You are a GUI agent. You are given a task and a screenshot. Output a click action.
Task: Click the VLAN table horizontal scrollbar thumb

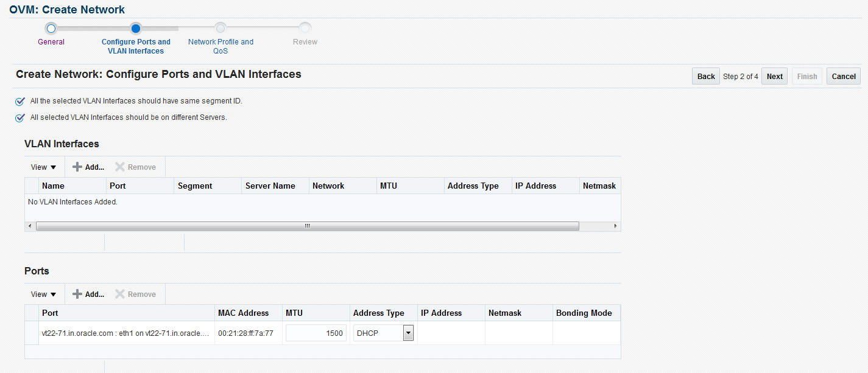[x=308, y=226]
